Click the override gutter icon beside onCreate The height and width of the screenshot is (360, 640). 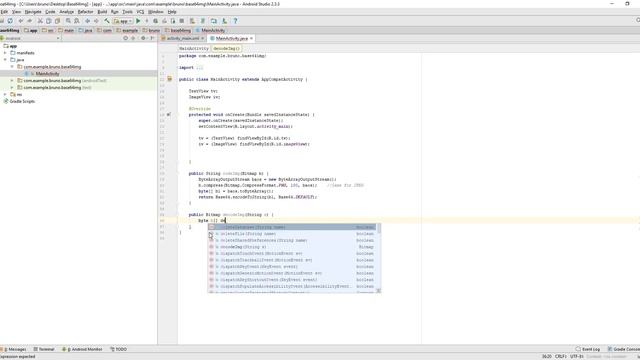(x=169, y=115)
